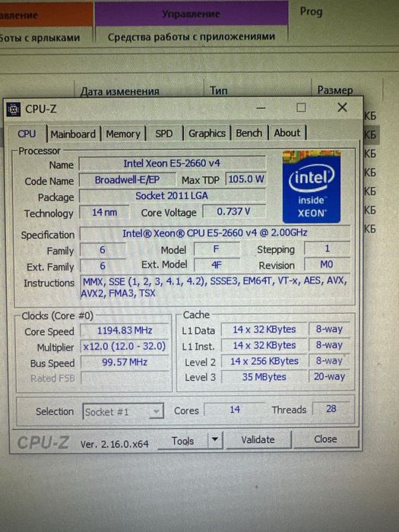
Task: Click the Multiplier value x12.0 (12.0 - 32.0)
Action: (125, 347)
